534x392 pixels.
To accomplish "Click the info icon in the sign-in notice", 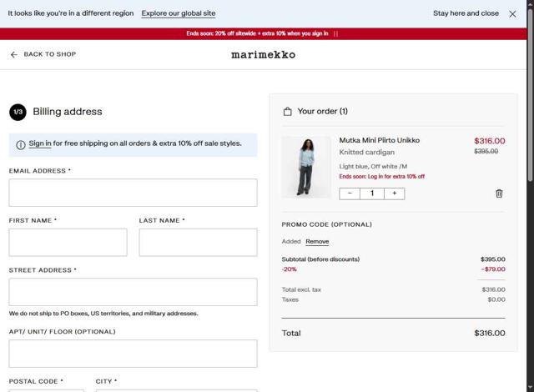I will tap(21, 145).
